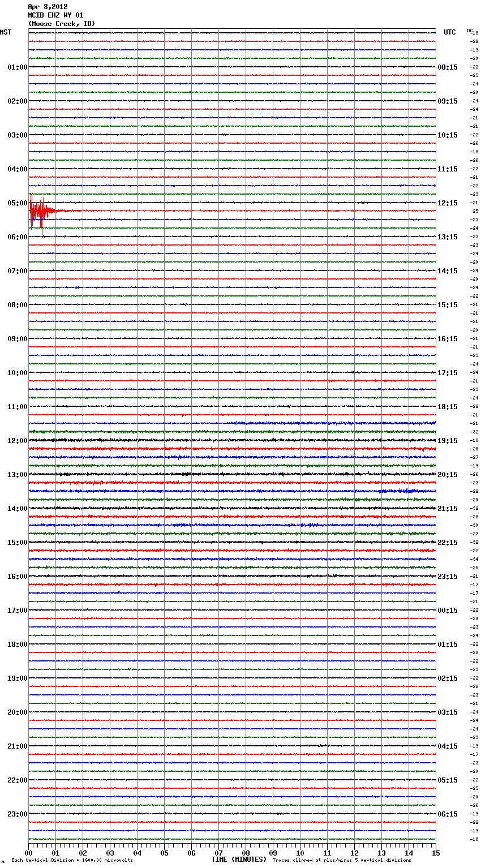This screenshot has width=481, height=868.
Task: Click the '04:15' UTC time label
Action: pos(448,746)
